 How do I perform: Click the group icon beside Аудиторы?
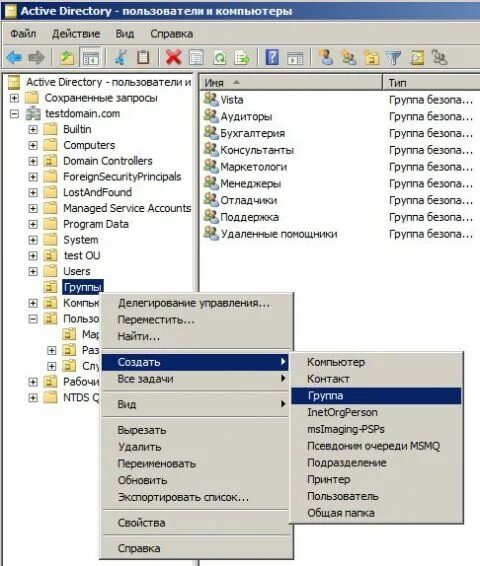click(x=211, y=116)
